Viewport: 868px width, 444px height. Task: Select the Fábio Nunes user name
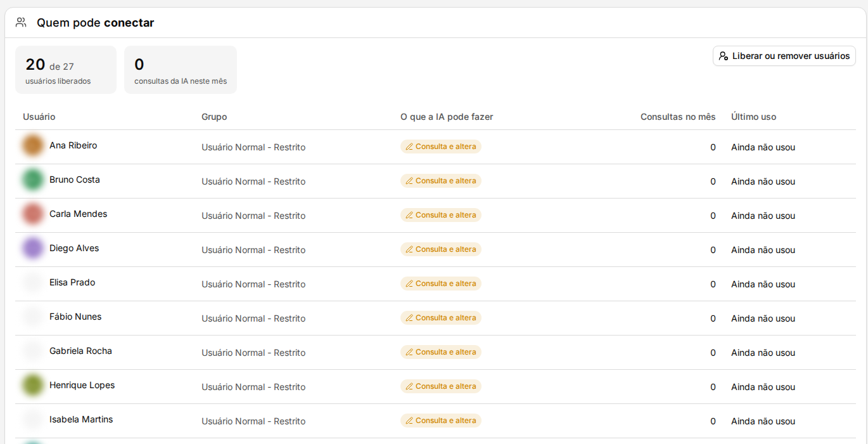(75, 317)
